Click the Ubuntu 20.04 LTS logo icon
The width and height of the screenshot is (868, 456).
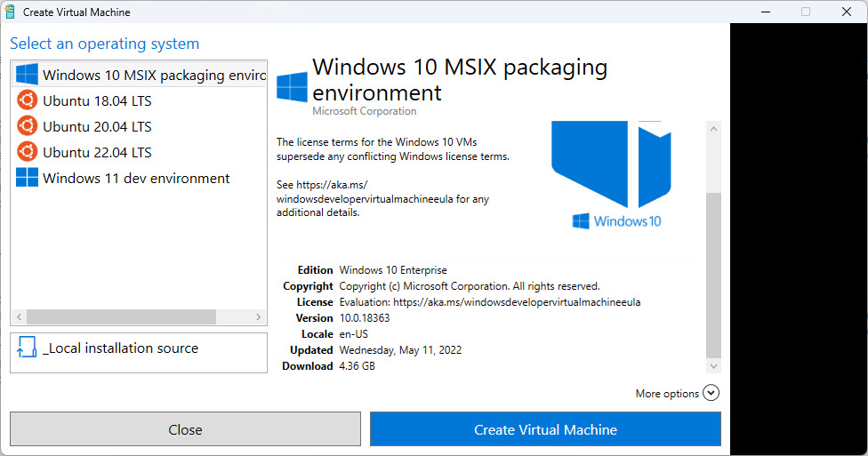point(27,126)
